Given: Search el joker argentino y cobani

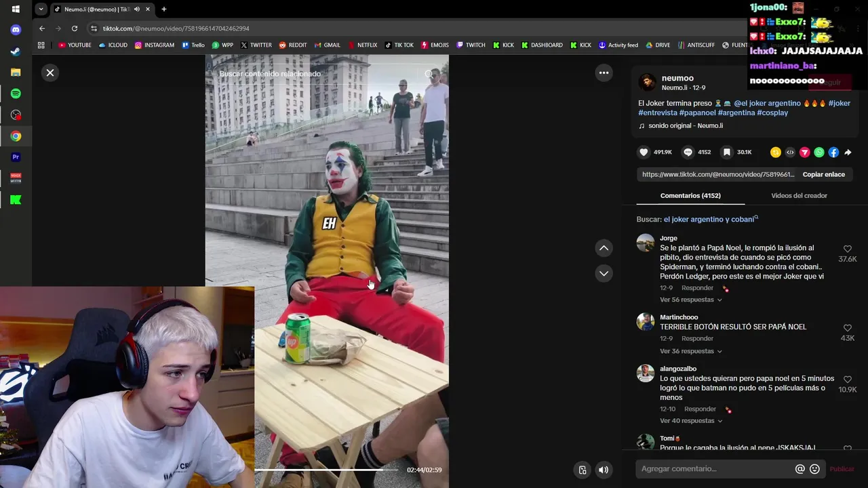Looking at the screenshot, I should tap(709, 220).
